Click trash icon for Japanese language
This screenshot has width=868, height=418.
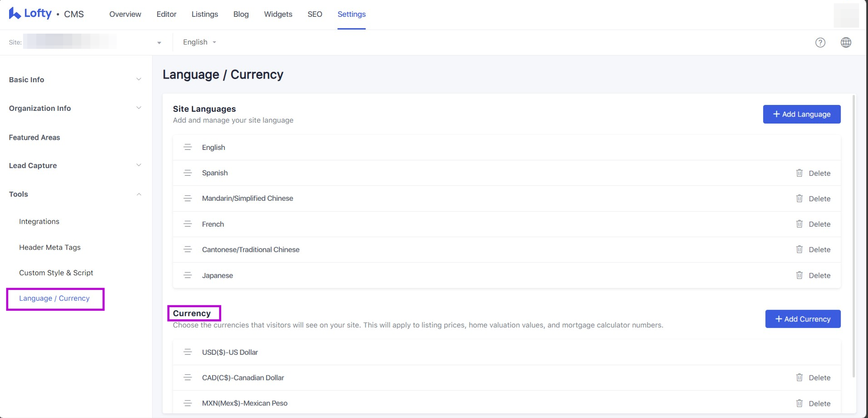799,275
